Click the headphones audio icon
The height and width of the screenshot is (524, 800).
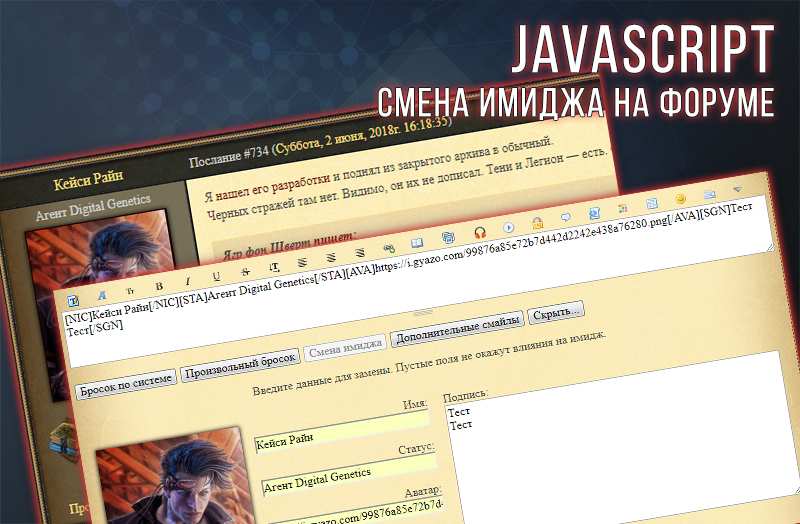point(478,232)
